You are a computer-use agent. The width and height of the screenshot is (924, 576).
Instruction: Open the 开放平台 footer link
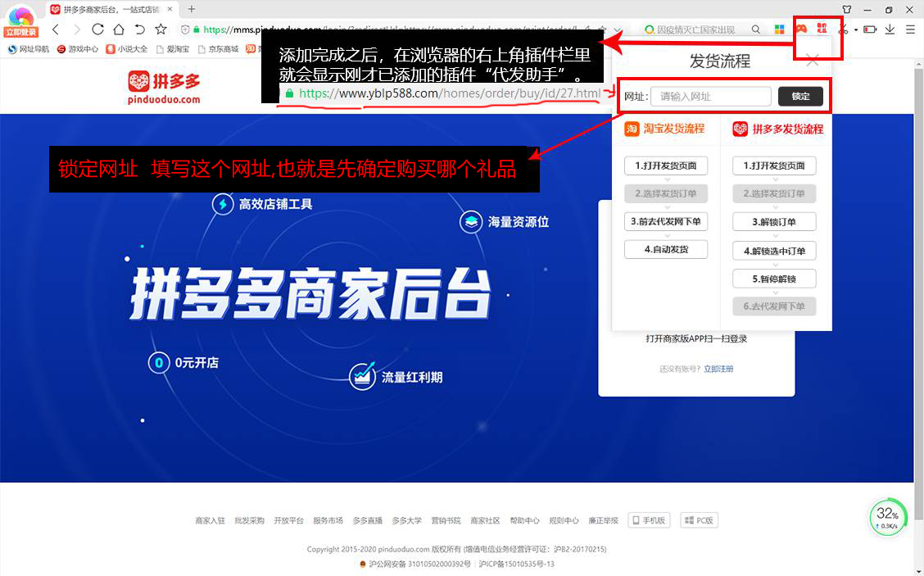pos(288,520)
